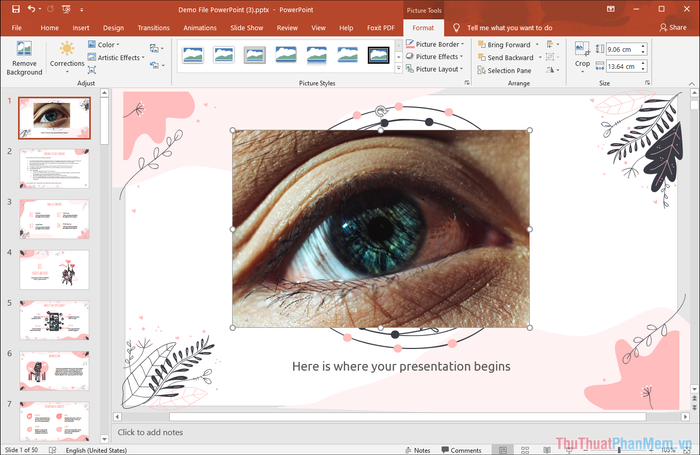Open the Foxit PDF tab
The width and height of the screenshot is (700, 455).
coord(381,28)
